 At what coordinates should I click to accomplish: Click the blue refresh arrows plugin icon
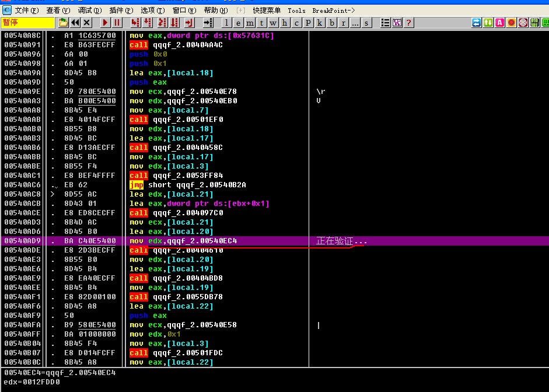point(477,23)
